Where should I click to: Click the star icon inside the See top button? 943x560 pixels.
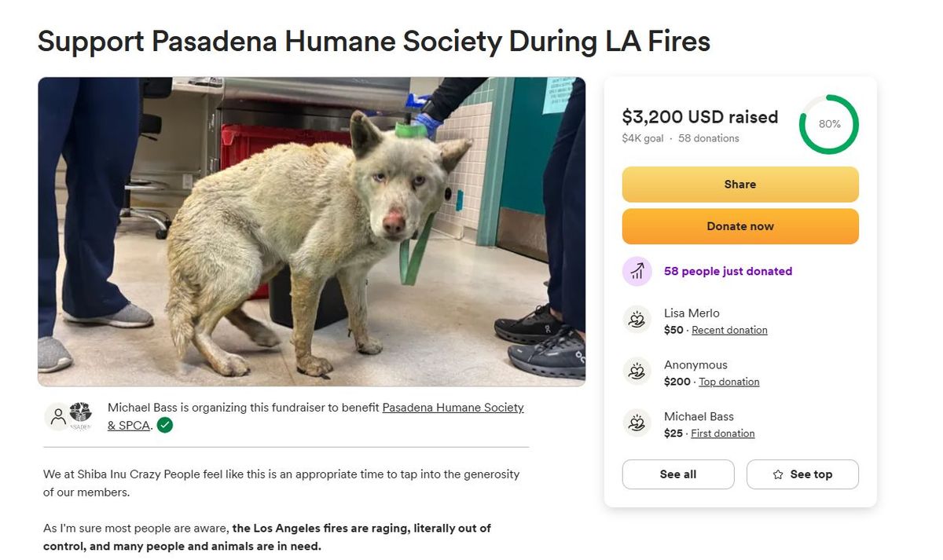[778, 474]
